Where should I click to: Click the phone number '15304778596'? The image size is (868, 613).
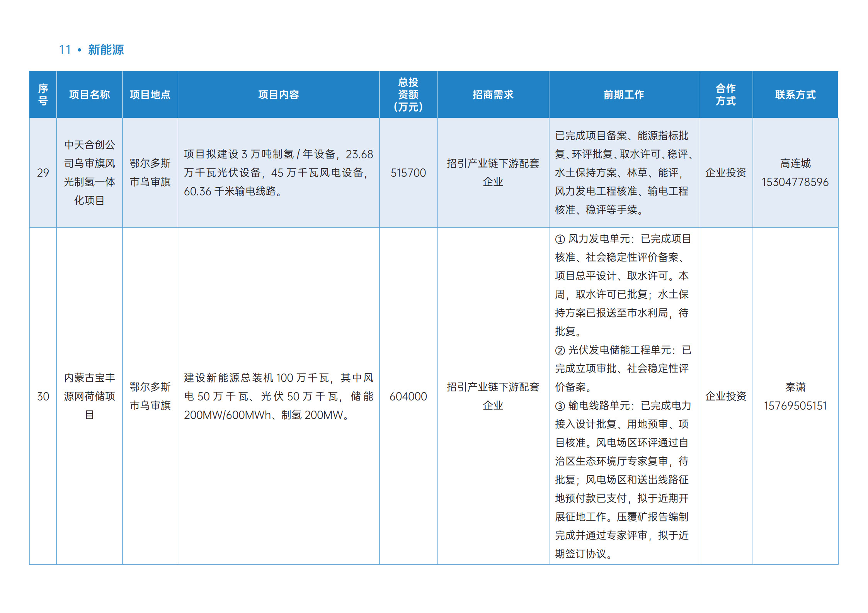795,182
